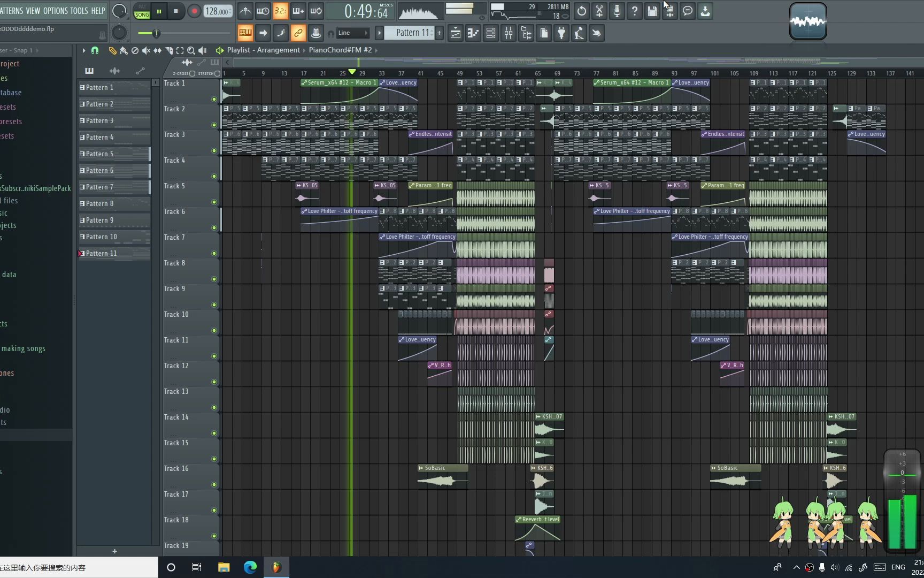Screen dimensions: 924x578
Task: Click the plus at bottom of pattern picker
Action: [114, 551]
